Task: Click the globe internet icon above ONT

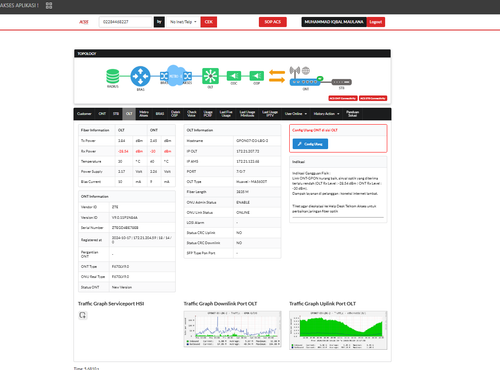Action: (306, 71)
